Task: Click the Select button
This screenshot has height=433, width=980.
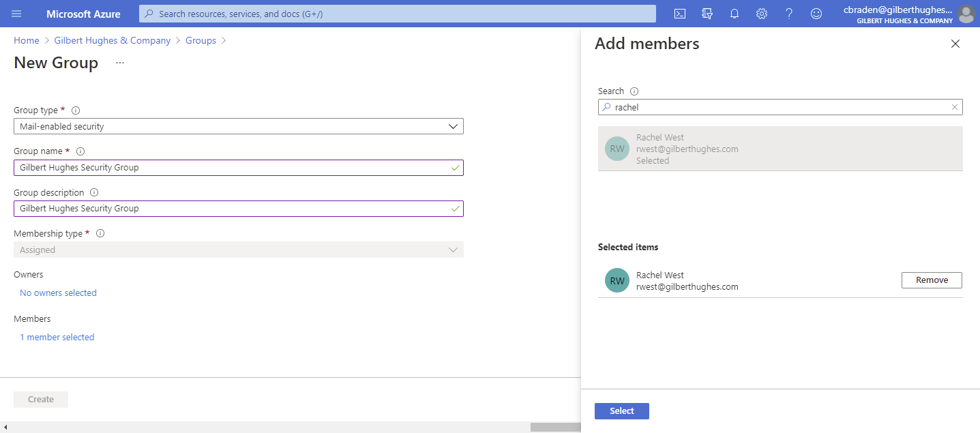Action: tap(622, 411)
